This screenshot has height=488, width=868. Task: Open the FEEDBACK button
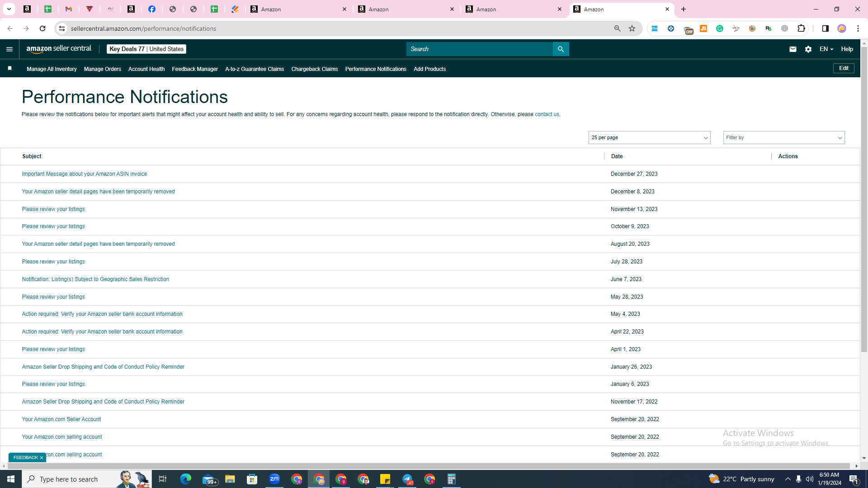(26, 458)
